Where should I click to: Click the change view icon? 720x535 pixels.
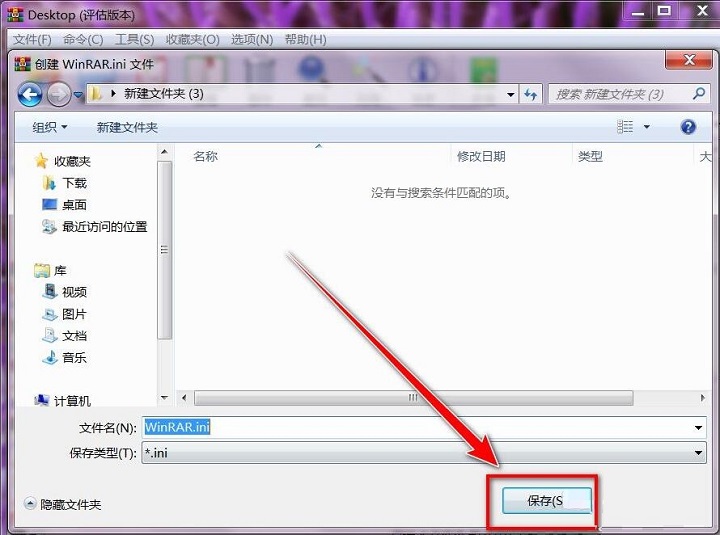[625, 127]
